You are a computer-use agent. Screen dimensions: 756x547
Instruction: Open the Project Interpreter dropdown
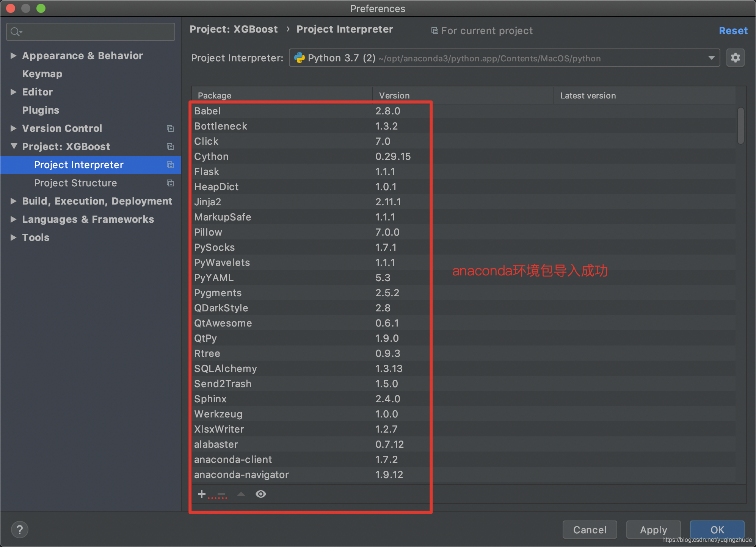click(504, 58)
